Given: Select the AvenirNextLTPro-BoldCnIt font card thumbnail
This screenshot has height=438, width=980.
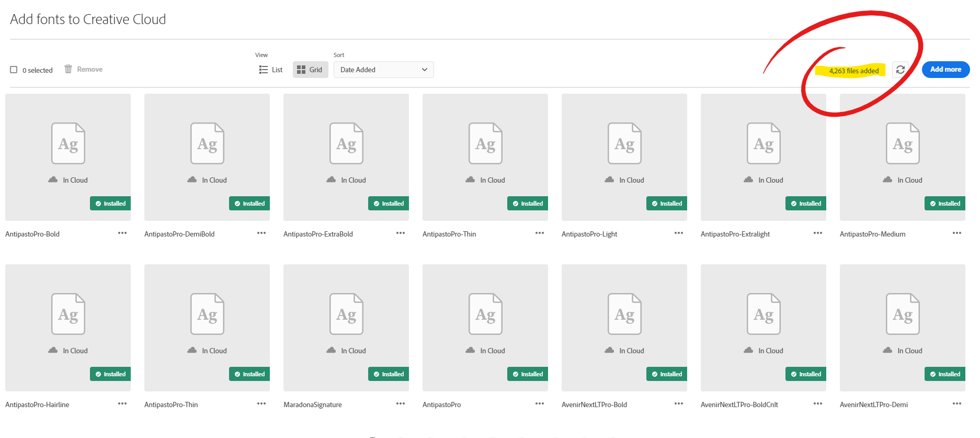Looking at the screenshot, I should point(764,328).
